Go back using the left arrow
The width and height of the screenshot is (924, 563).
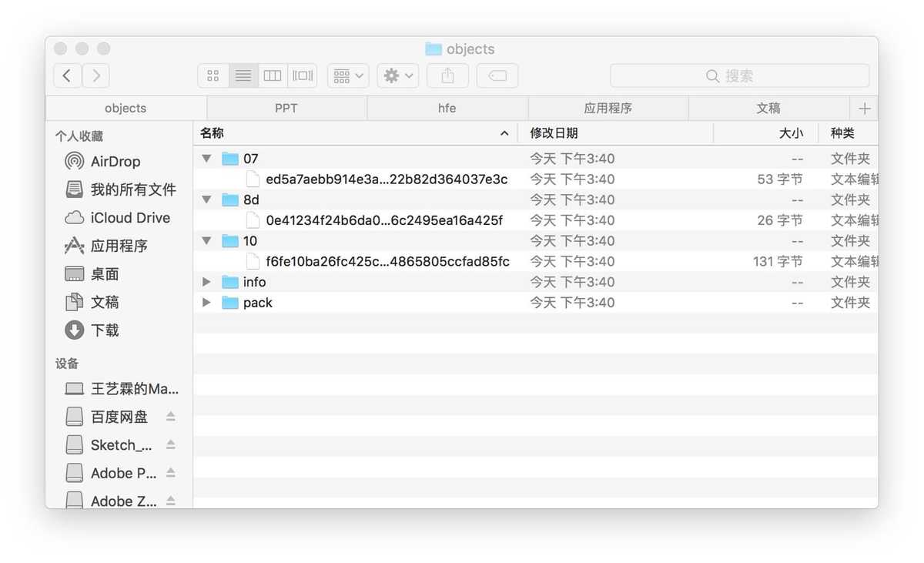point(67,75)
